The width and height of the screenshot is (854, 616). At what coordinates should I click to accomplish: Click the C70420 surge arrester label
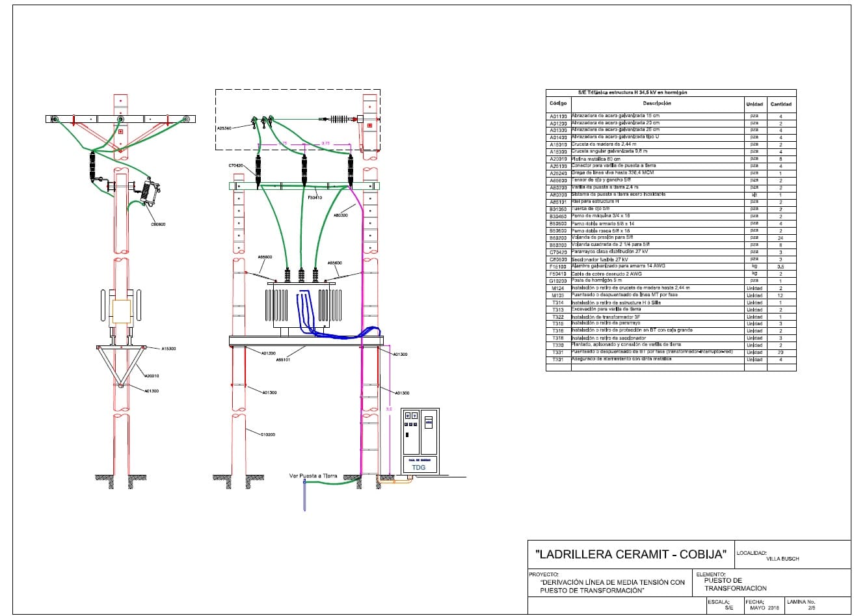(235, 166)
